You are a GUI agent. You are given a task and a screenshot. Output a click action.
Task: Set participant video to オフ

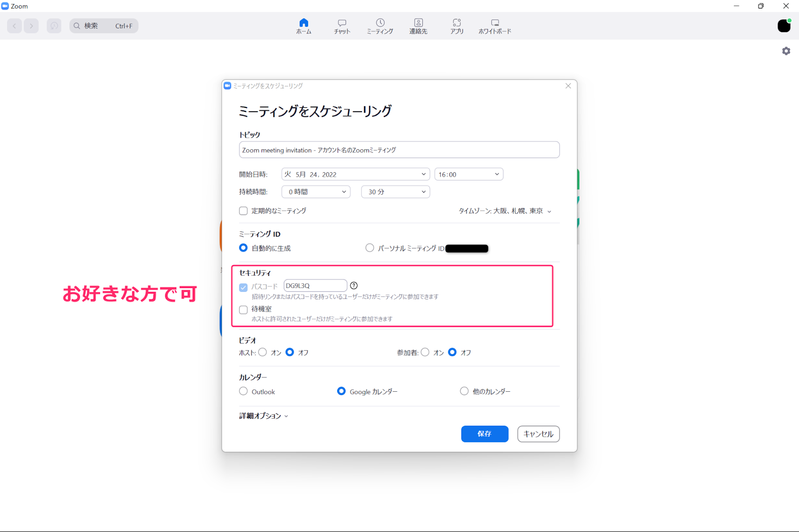pos(452,352)
